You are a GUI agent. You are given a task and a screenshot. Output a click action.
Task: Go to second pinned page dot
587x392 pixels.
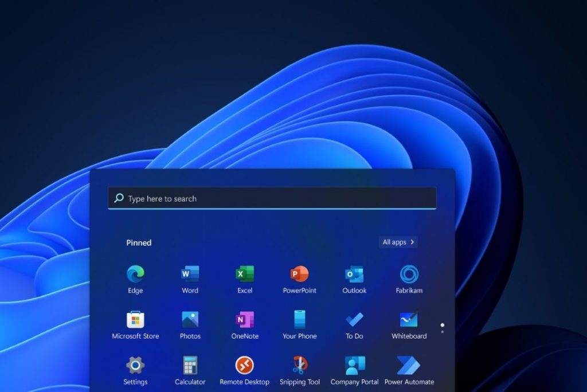tap(443, 332)
